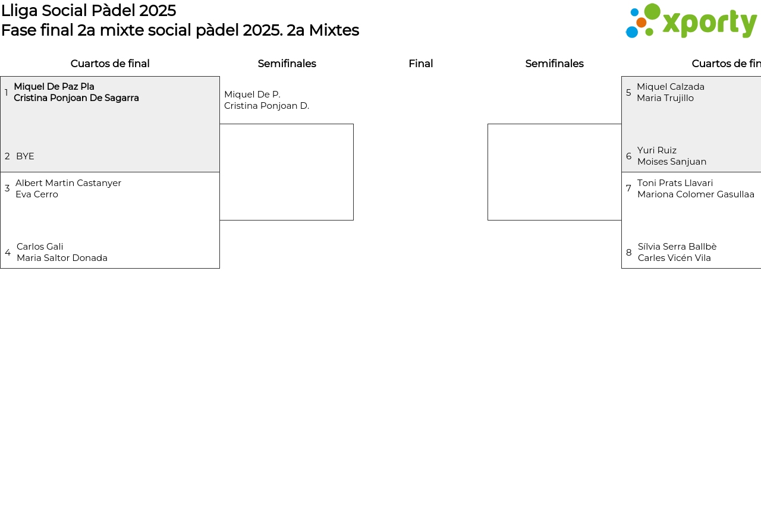Select Carlos Gali and Maria Saltor Donada
This screenshot has width=761, height=532.
pos(62,252)
